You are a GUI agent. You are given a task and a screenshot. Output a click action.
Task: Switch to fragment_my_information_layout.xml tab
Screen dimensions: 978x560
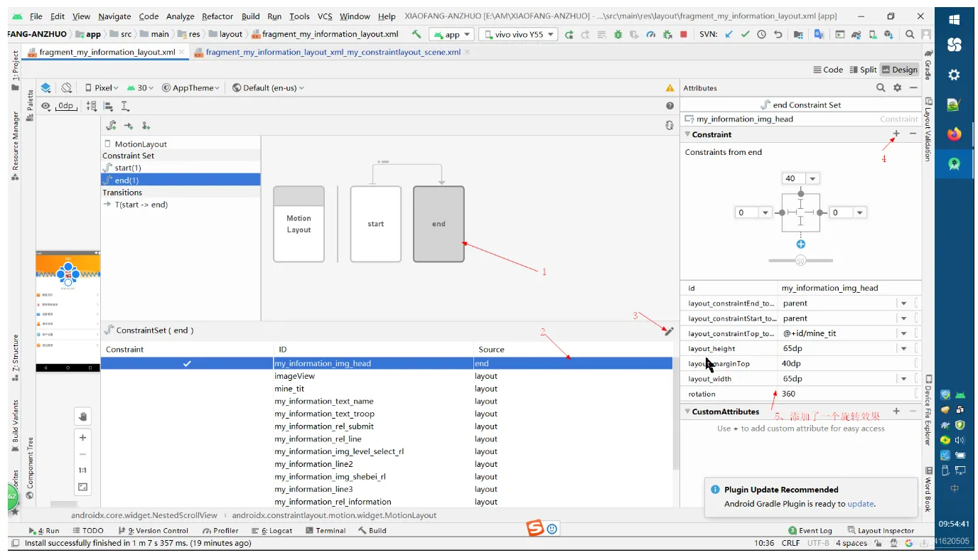(107, 52)
